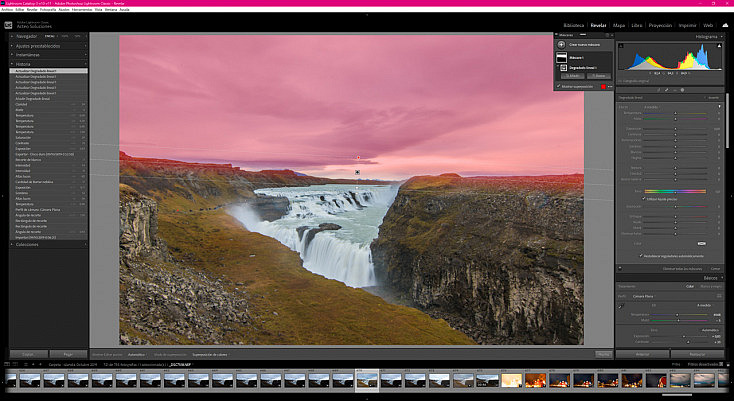Collapse the Histograma panel
Viewport: 734px width, 401px height.
tap(720, 36)
